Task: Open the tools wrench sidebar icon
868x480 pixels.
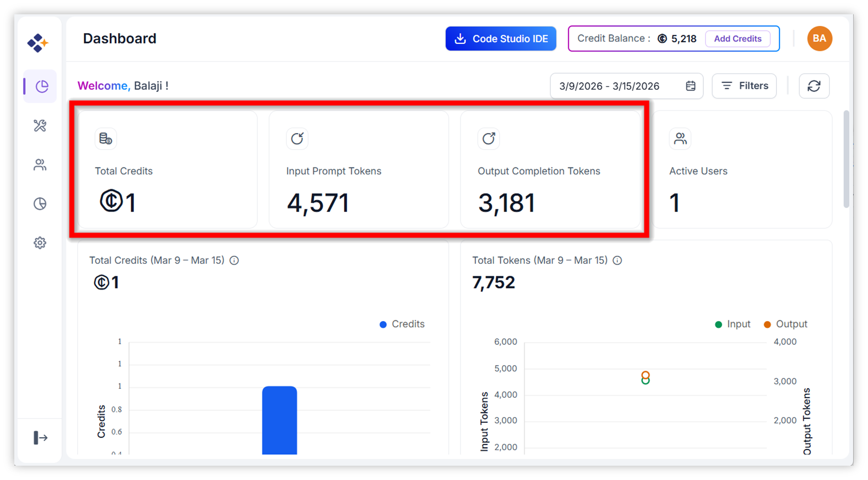Action: click(40, 125)
